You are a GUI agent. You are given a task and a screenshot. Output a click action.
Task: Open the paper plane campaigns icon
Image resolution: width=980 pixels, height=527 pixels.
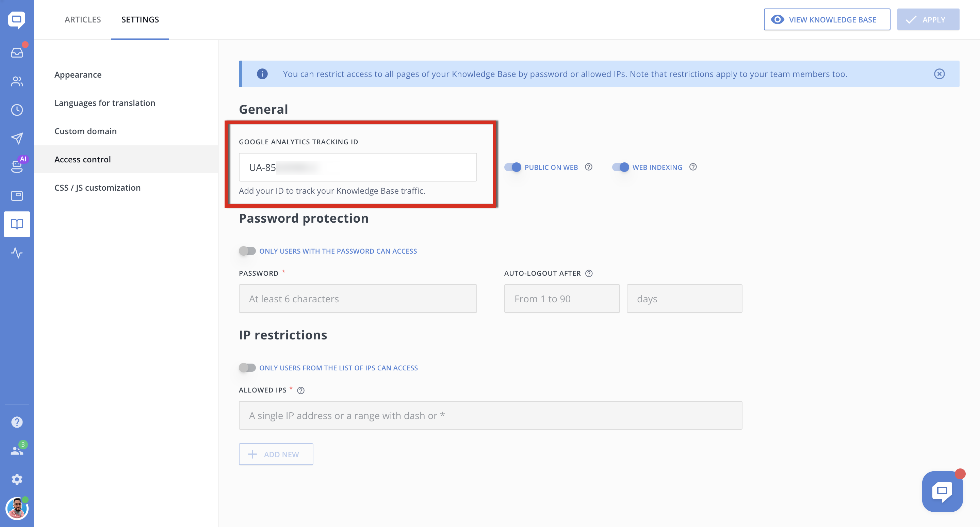click(x=17, y=139)
